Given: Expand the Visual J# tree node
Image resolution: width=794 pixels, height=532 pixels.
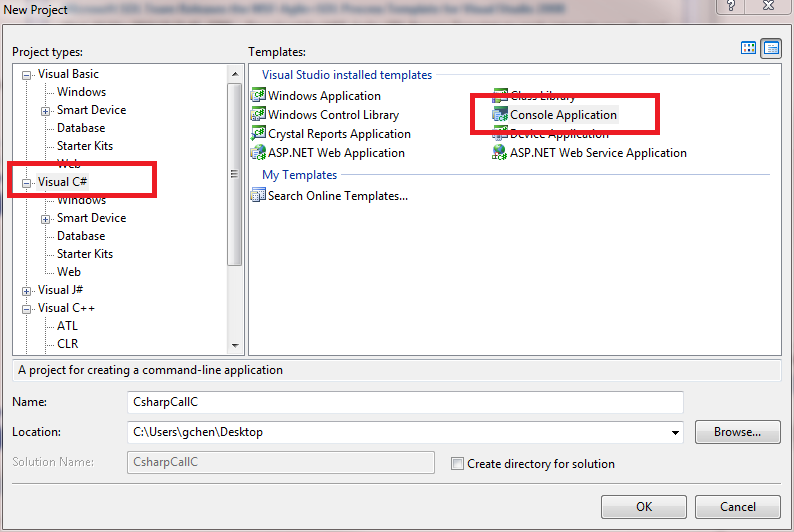Looking at the screenshot, I should coord(26,291).
